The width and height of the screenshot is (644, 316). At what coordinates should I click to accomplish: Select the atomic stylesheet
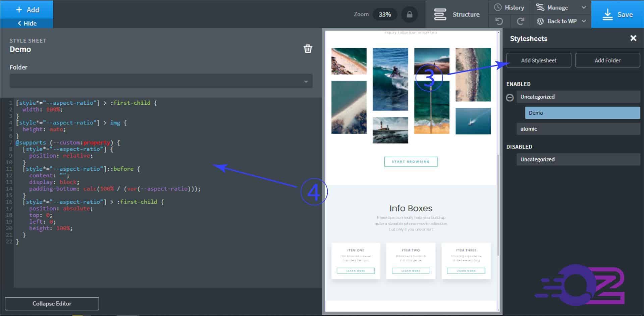point(578,129)
